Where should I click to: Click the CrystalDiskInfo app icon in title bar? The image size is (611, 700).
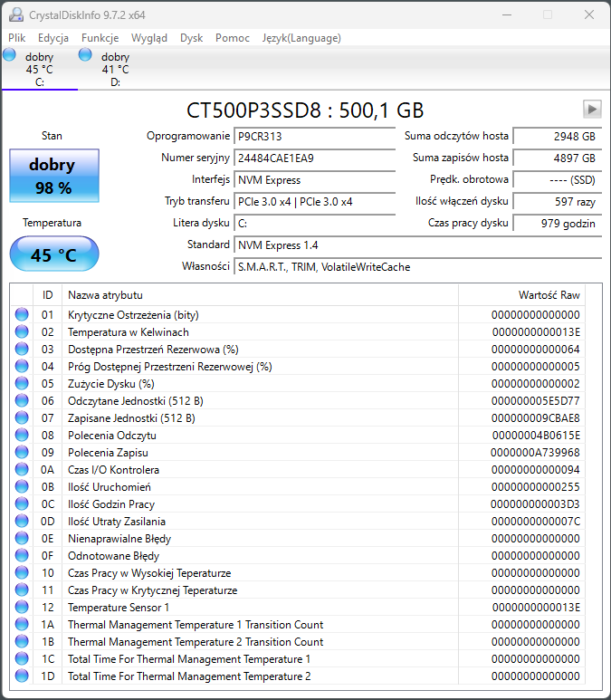[15, 14]
